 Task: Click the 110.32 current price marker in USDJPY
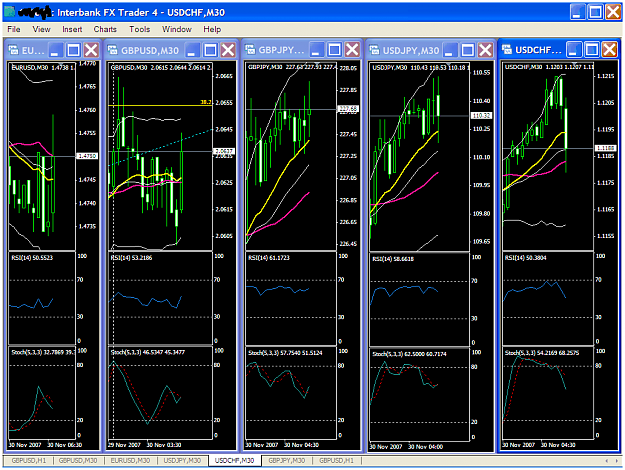coord(481,116)
